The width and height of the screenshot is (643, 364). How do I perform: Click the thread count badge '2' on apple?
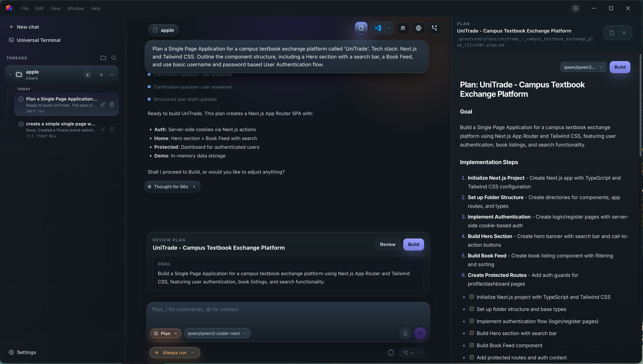(87, 75)
